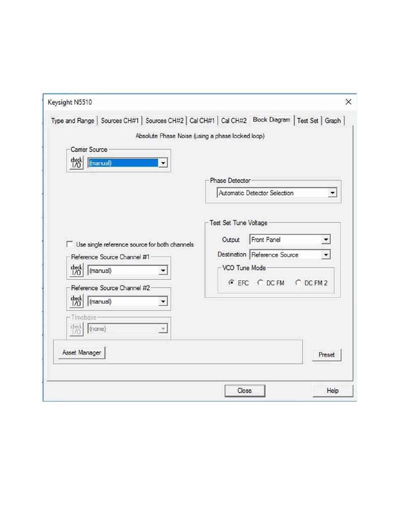Switch to the Sources CH#1 tab
401x532 pixels.
tap(120, 121)
